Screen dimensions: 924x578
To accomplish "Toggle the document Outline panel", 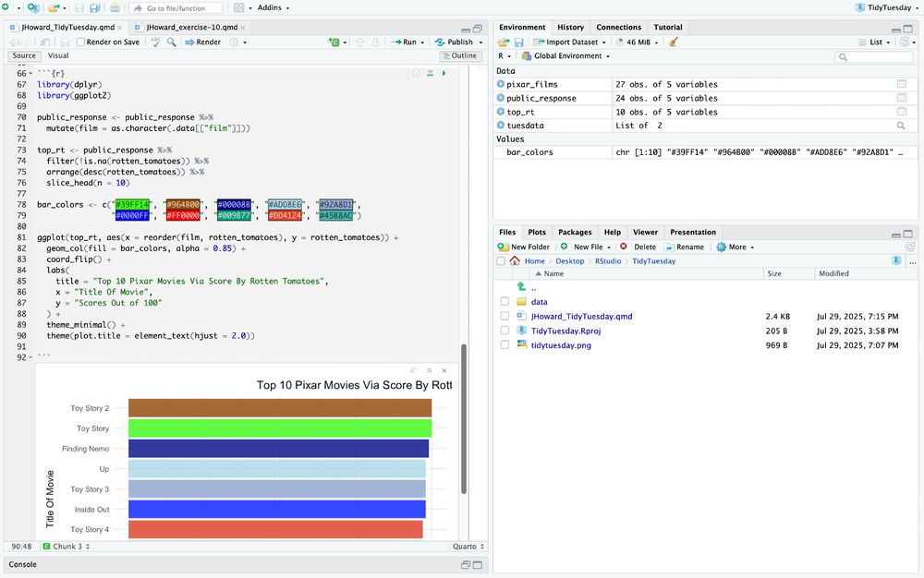I will 461,55.
